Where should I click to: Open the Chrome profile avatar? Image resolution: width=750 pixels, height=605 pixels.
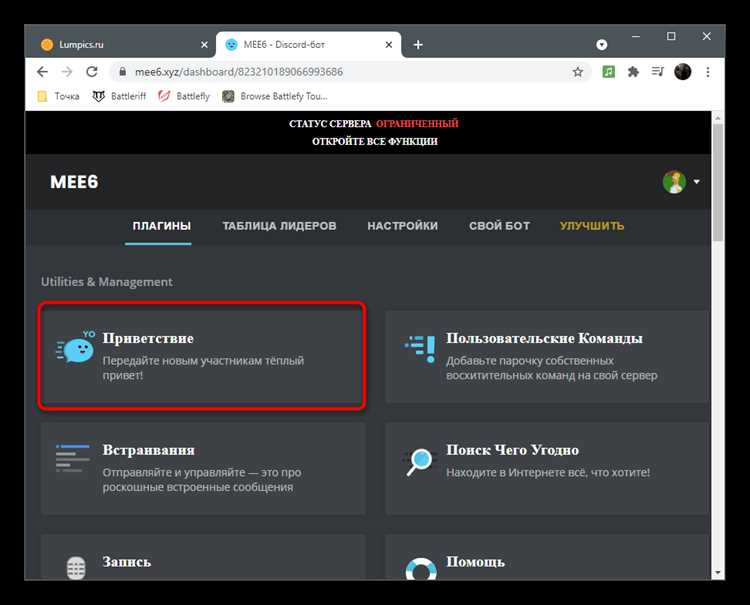click(683, 72)
